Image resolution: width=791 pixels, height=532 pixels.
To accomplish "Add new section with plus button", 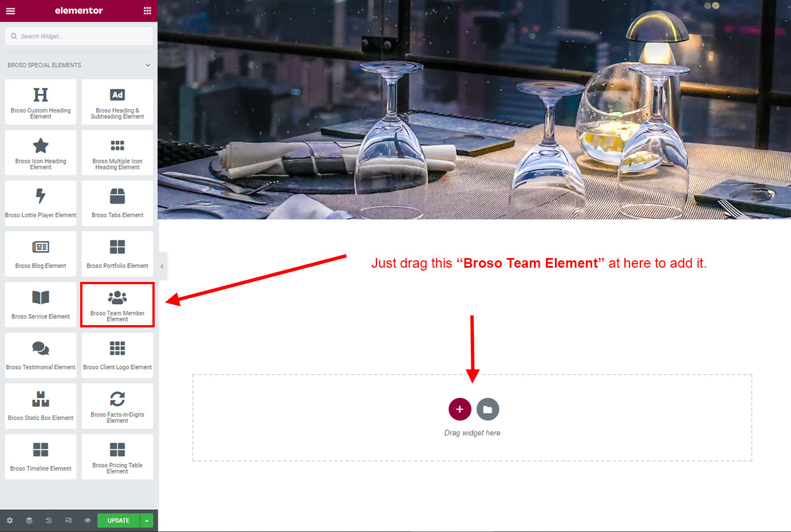I will (460, 409).
